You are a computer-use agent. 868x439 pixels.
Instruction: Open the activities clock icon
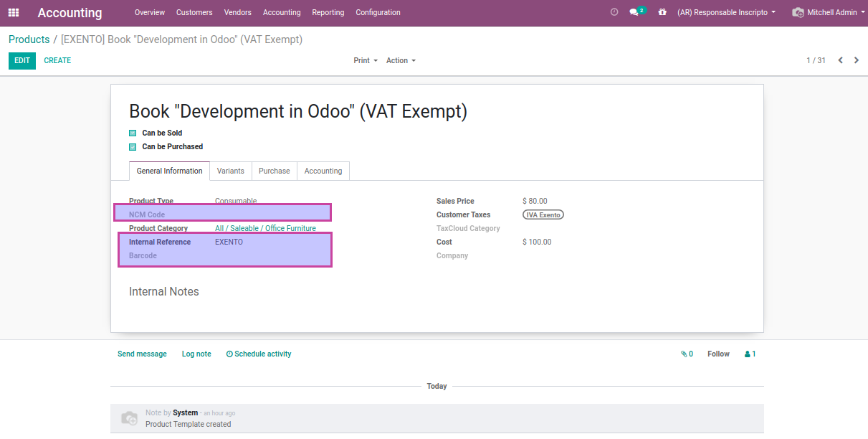614,12
